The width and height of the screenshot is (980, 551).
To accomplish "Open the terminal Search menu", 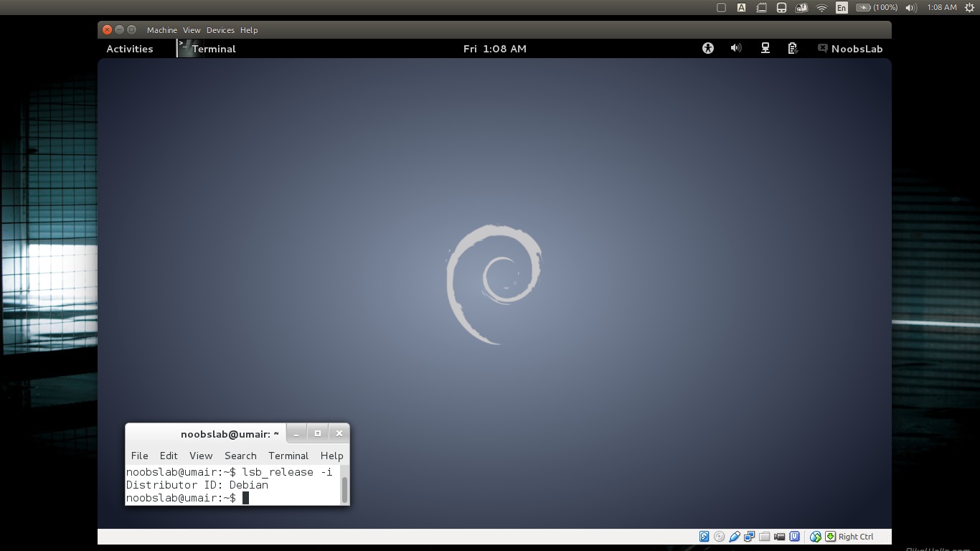I will point(240,456).
